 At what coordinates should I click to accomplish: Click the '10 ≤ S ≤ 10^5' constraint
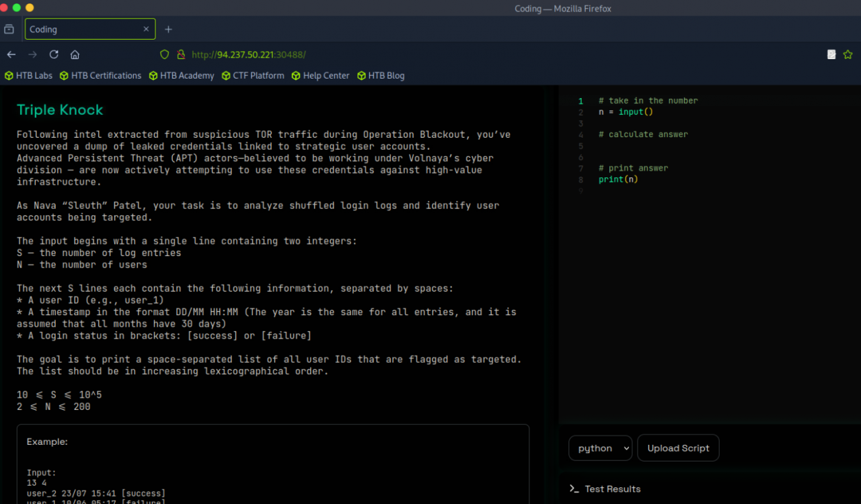(x=59, y=395)
